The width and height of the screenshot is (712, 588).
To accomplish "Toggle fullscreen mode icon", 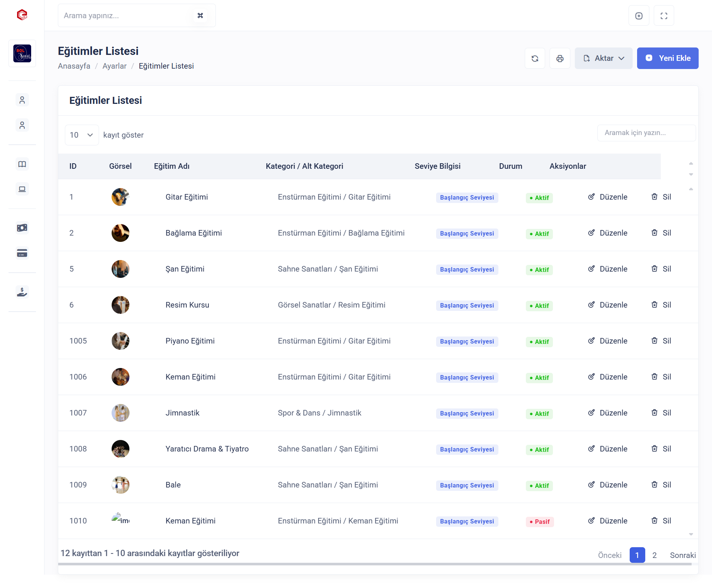I will point(664,16).
